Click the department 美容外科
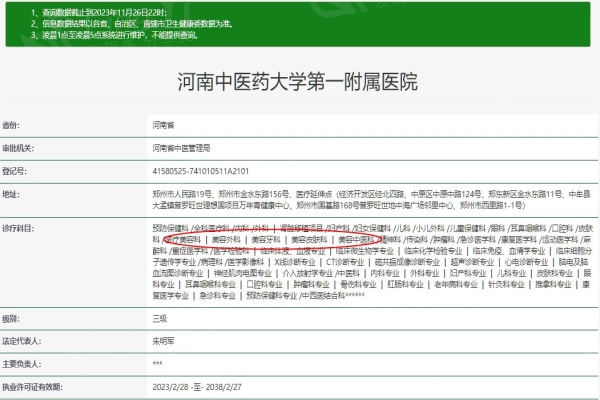Viewport: 600px width, 400px height. (x=226, y=240)
